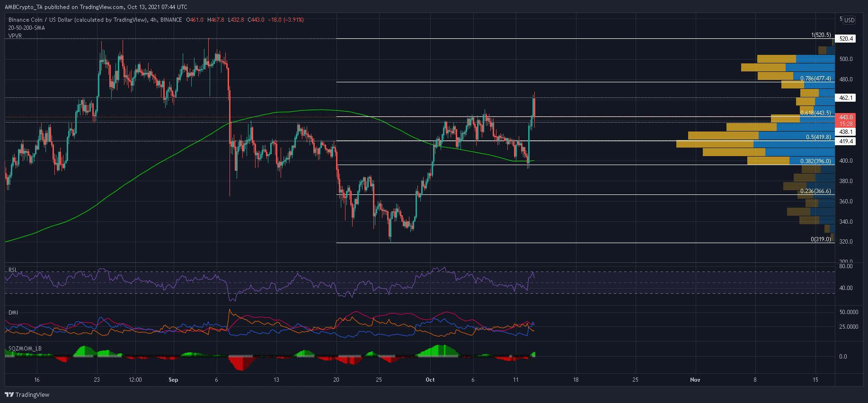Image resolution: width=868 pixels, height=403 pixels.
Task: Click the 80.00 RSI axis value
Action: pos(846,266)
